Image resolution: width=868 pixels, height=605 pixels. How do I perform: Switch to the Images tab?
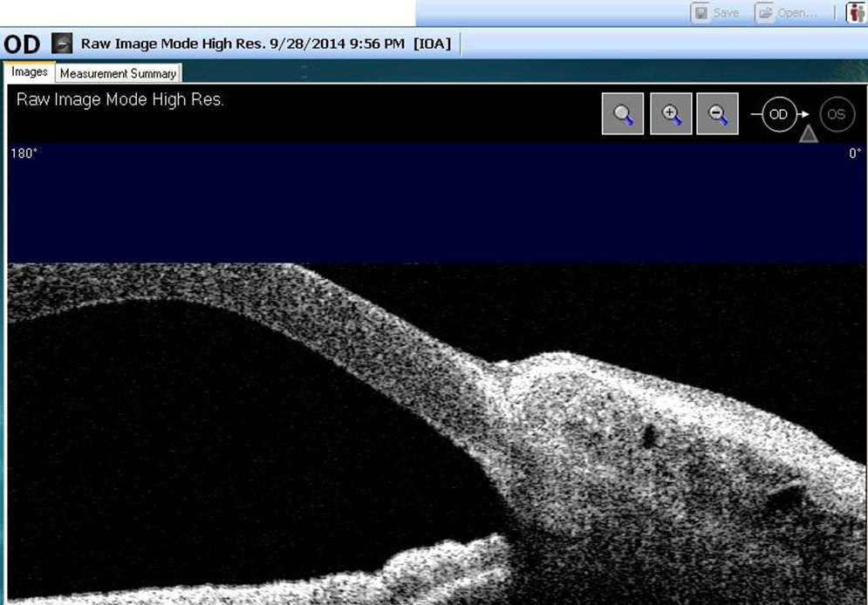pyautogui.click(x=30, y=72)
